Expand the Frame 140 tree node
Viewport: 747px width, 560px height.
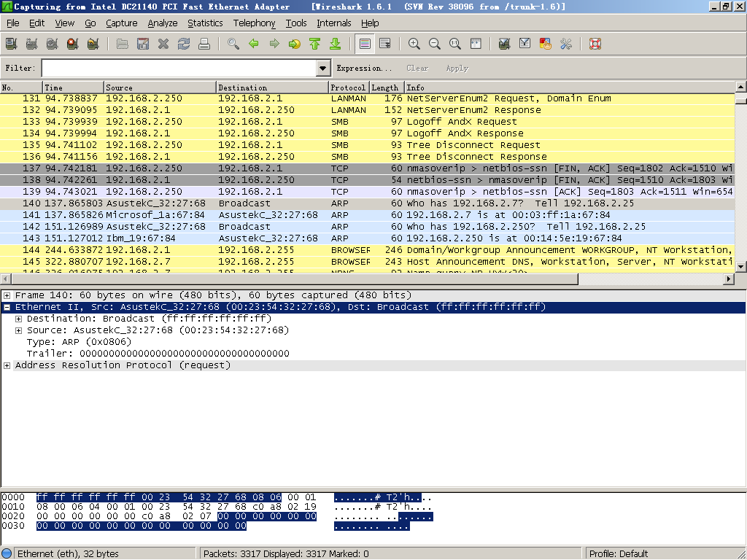7,295
